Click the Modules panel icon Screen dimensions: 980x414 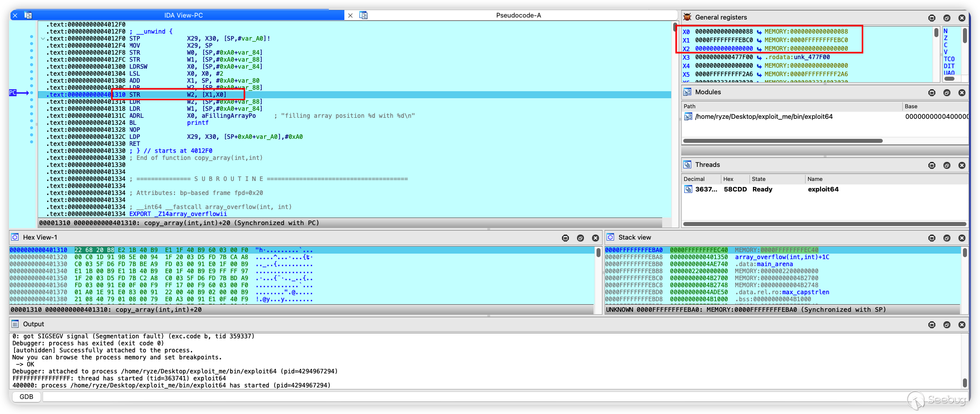(x=687, y=92)
